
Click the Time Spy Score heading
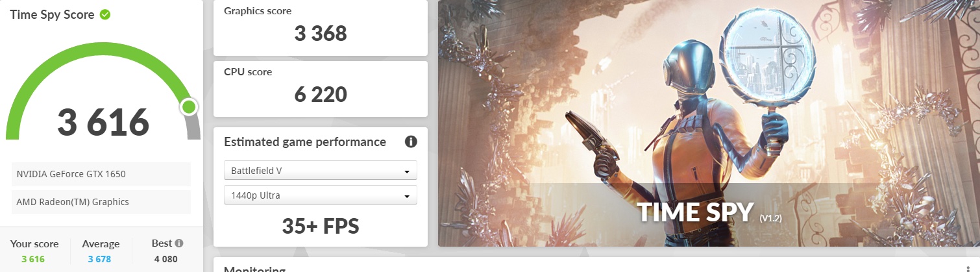coord(52,14)
